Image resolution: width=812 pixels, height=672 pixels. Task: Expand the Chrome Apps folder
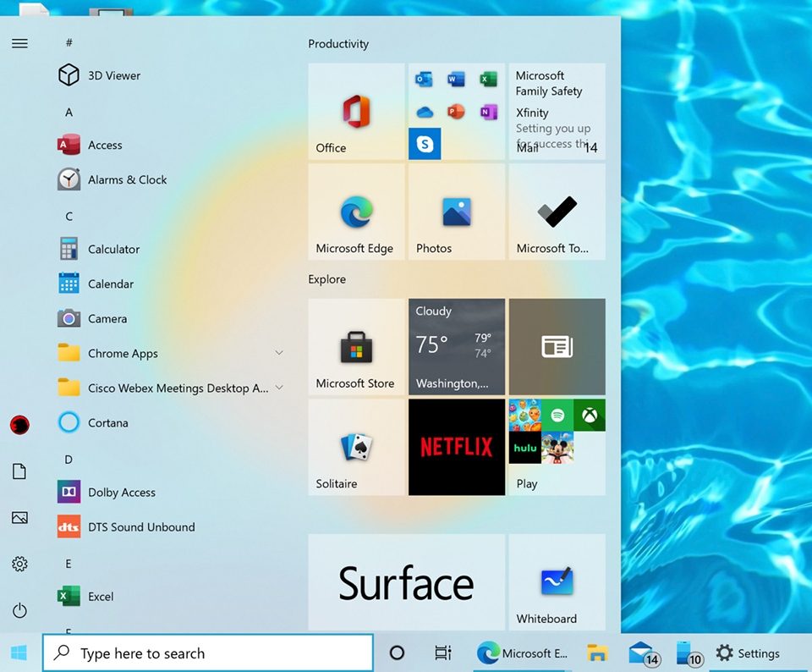279,353
